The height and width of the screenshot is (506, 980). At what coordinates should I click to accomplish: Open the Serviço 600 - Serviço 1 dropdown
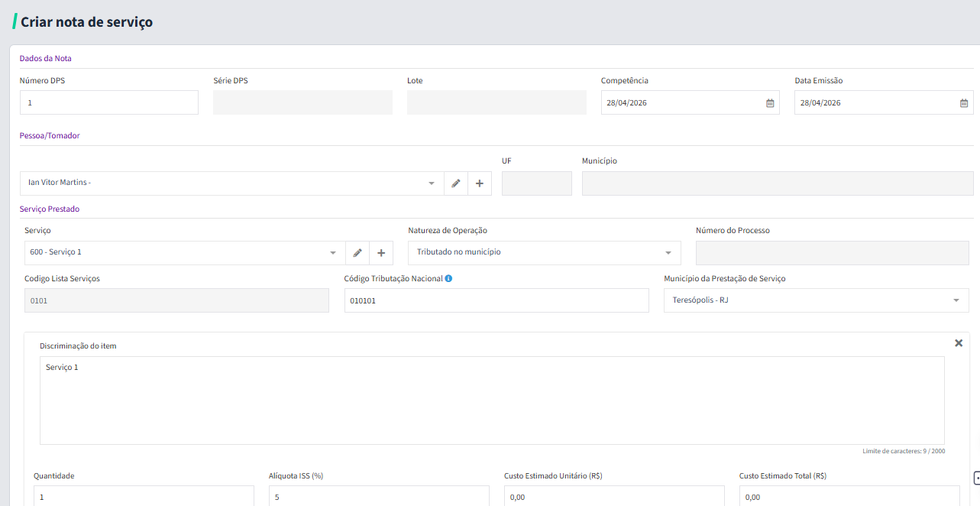pos(332,253)
